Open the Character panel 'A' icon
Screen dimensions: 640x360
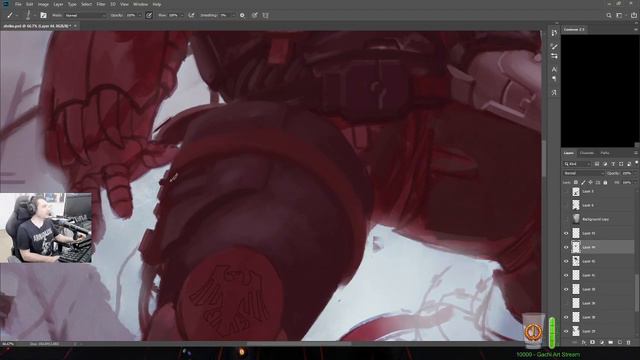[554, 69]
